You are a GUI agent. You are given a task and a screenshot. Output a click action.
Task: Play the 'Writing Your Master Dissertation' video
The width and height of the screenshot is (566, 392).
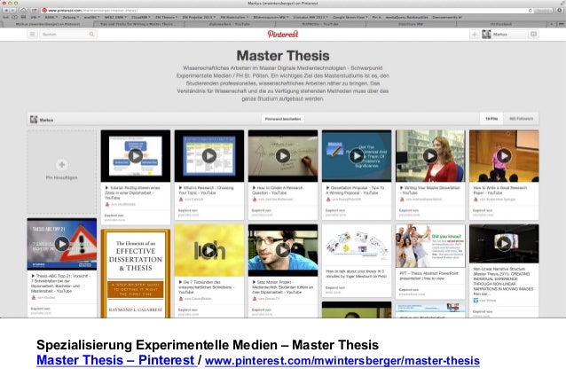[430, 156]
